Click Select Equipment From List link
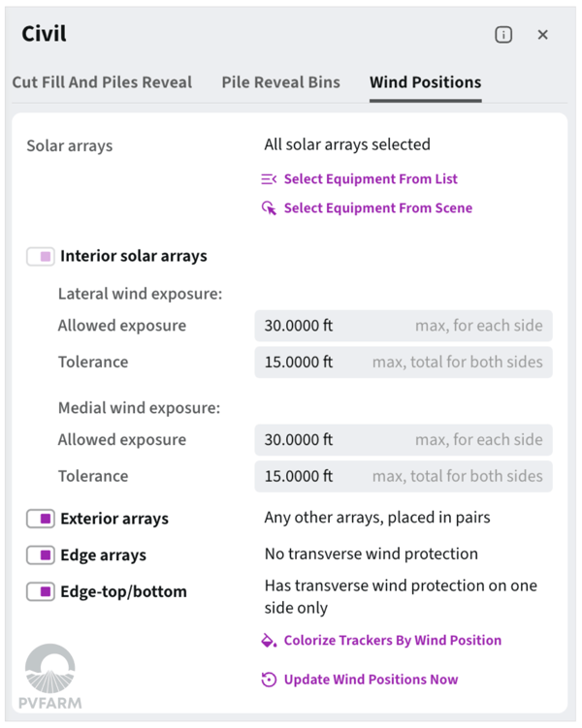The height and width of the screenshot is (728, 582). point(371,179)
